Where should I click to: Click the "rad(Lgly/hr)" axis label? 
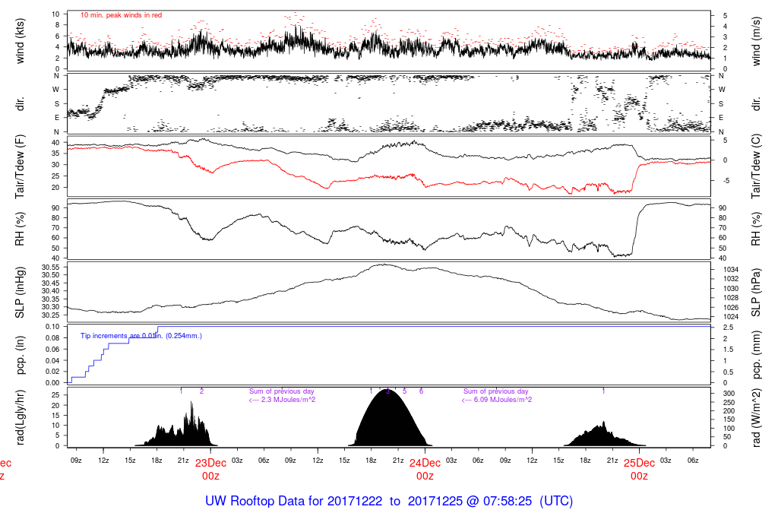tap(20, 417)
